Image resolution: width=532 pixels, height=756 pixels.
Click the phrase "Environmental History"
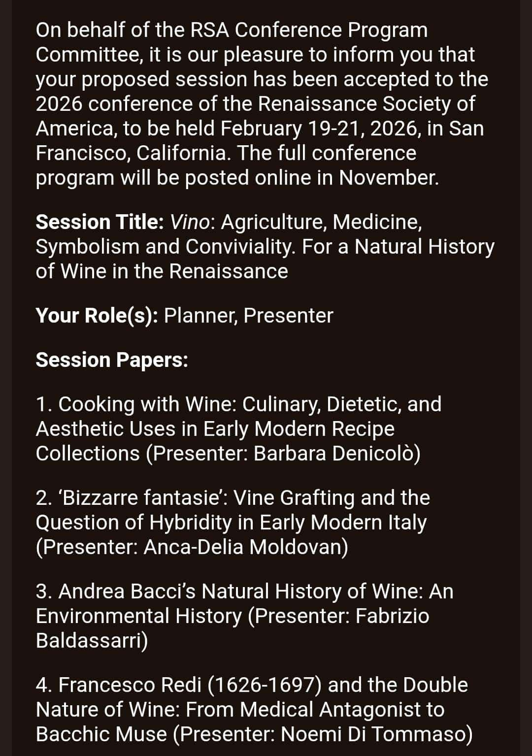pyautogui.click(x=138, y=616)
